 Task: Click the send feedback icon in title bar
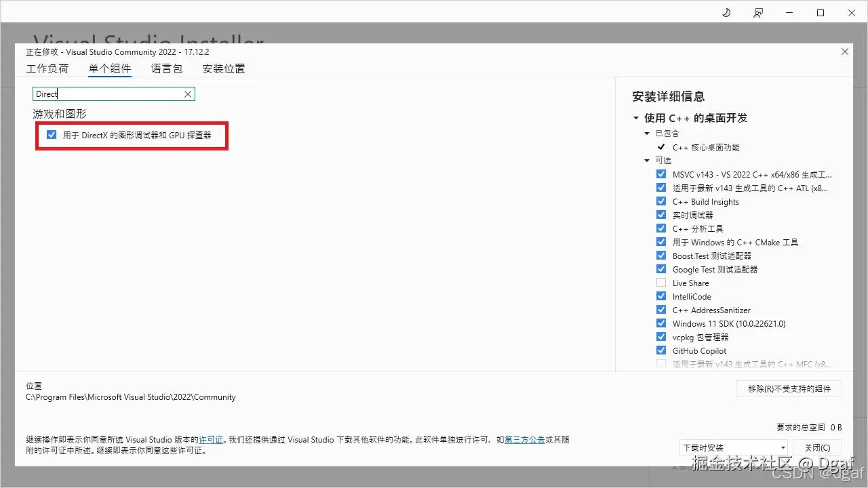(758, 12)
